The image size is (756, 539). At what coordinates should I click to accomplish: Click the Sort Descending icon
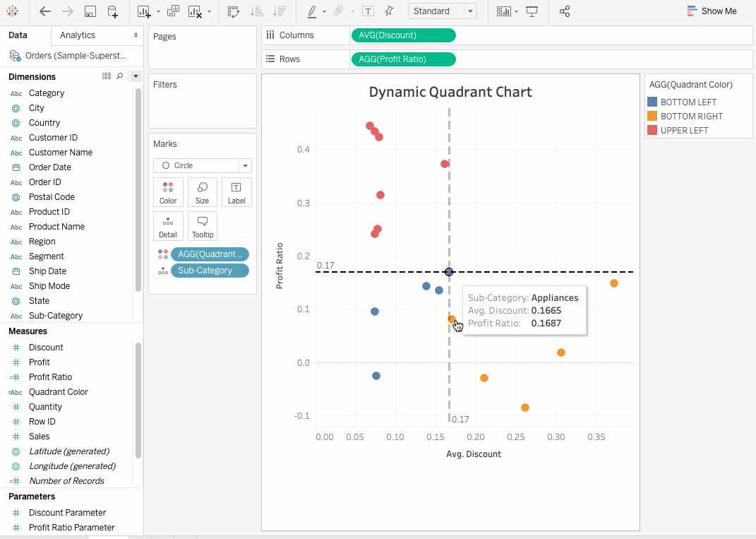tap(279, 11)
